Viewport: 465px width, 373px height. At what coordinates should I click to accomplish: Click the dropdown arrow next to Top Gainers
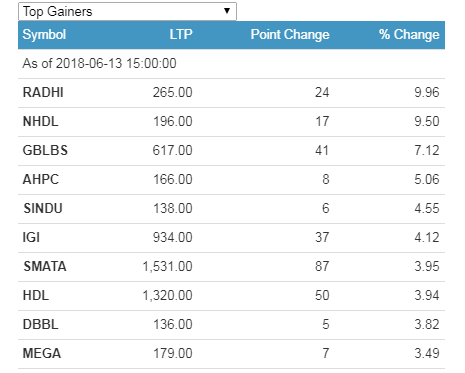[x=227, y=11]
